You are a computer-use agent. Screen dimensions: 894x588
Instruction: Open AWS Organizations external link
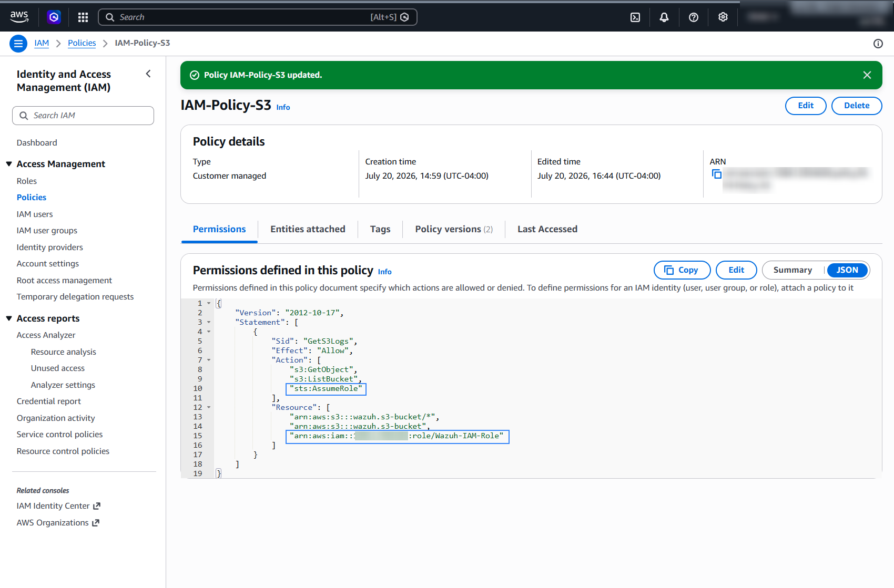point(58,523)
